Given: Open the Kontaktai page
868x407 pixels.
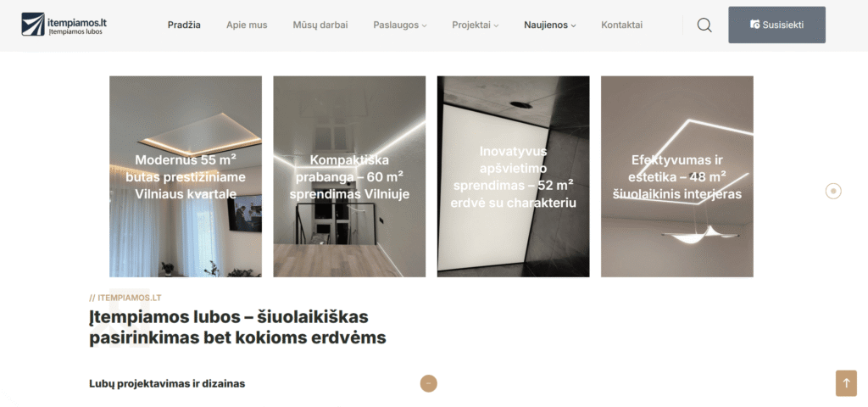Looking at the screenshot, I should click(621, 25).
